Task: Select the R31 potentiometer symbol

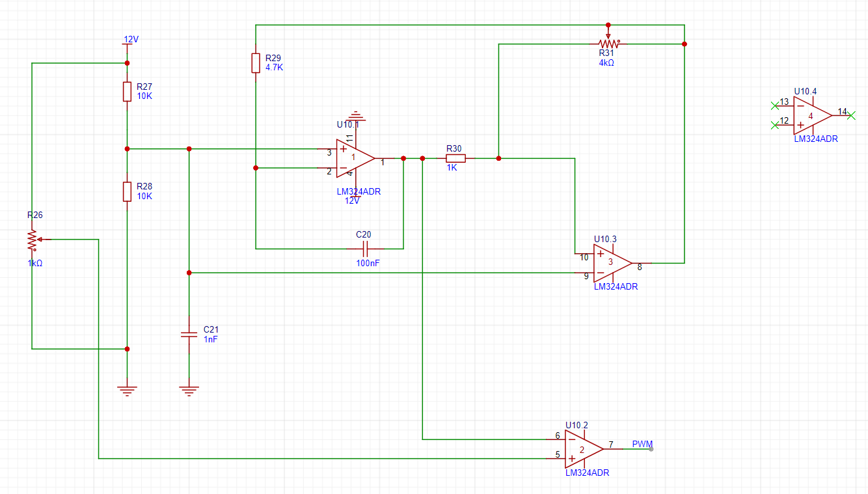Action: [608, 41]
